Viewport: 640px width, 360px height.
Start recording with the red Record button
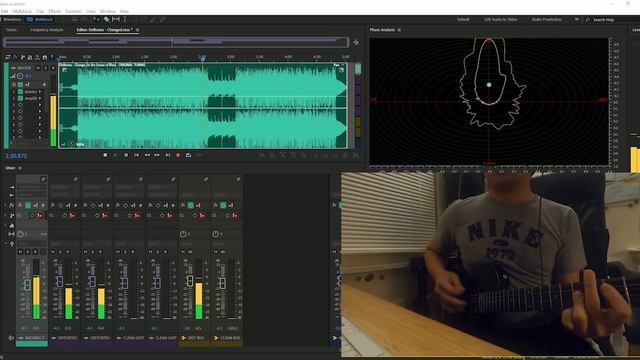[178, 155]
